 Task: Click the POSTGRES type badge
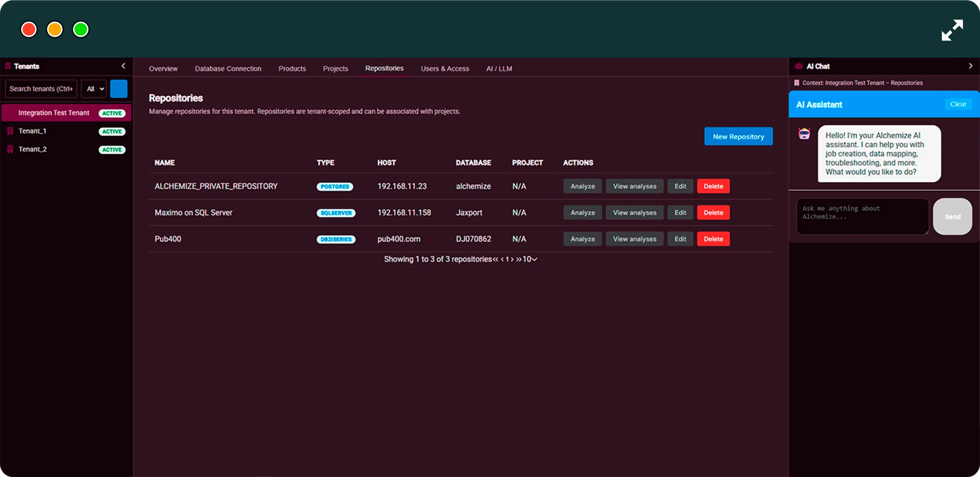click(x=335, y=187)
